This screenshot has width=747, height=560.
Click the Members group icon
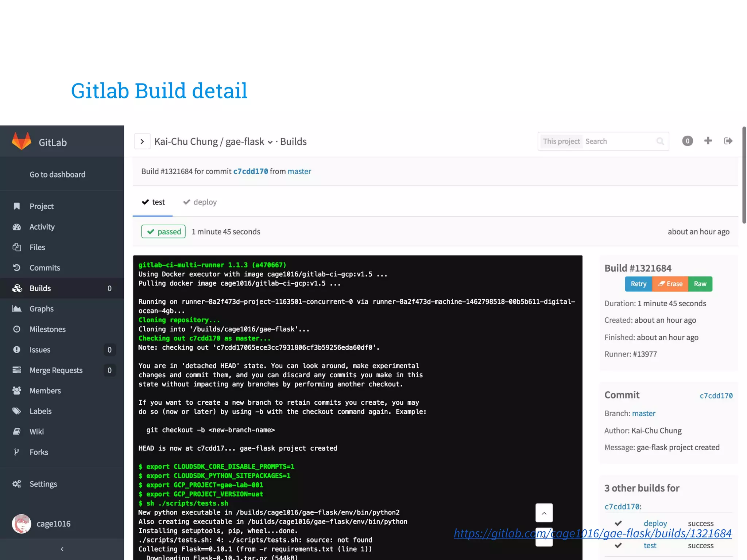pos(17,390)
